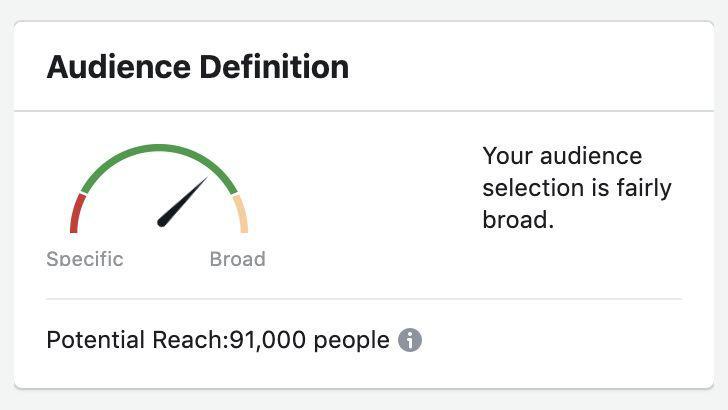Click the Specific label under the gauge

[85, 259]
